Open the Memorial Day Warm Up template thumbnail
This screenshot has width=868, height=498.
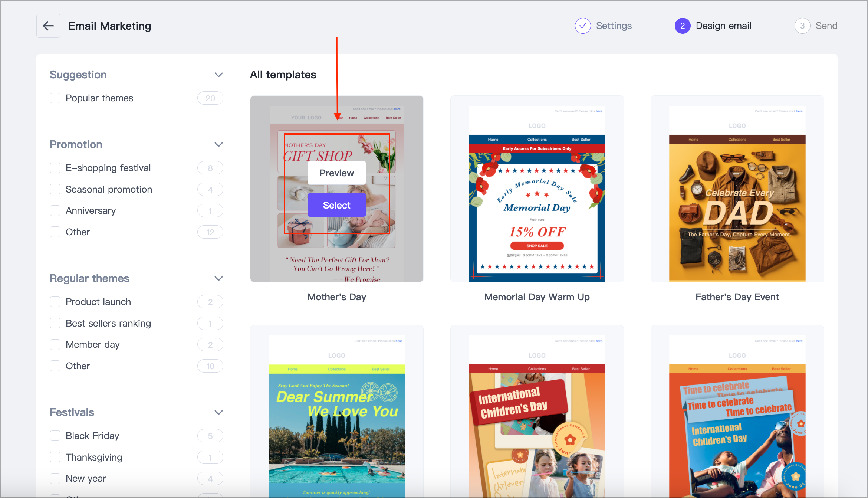pyautogui.click(x=537, y=189)
